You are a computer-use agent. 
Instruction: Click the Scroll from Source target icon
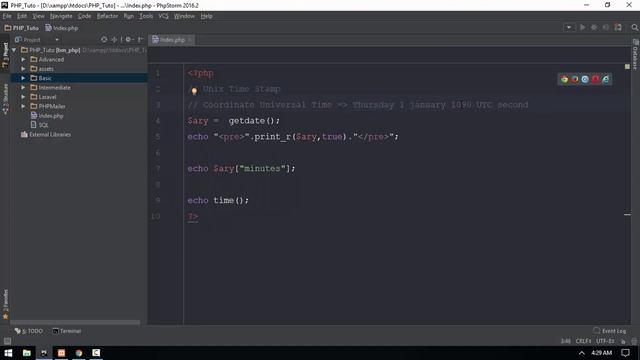pyautogui.click(x=104, y=40)
